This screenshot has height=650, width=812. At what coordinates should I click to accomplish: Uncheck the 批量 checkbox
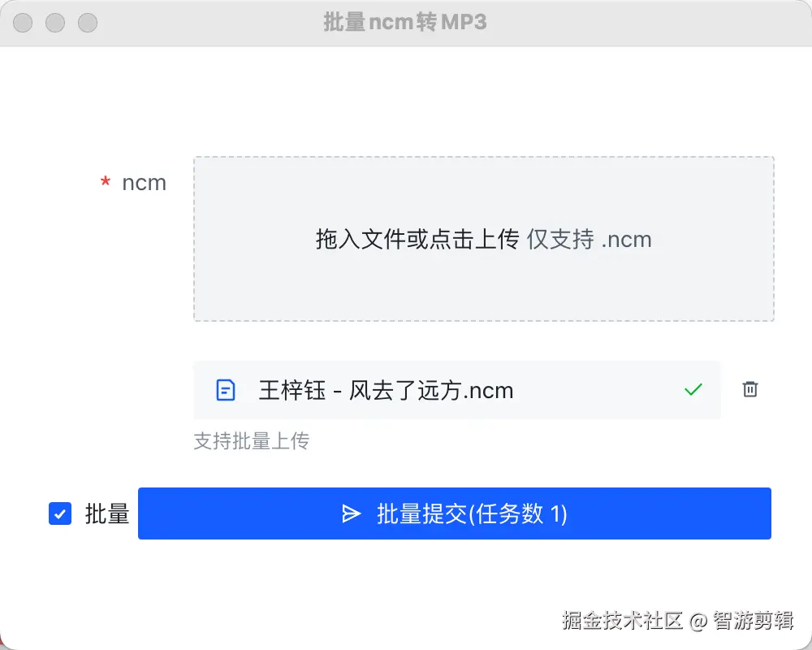point(60,513)
